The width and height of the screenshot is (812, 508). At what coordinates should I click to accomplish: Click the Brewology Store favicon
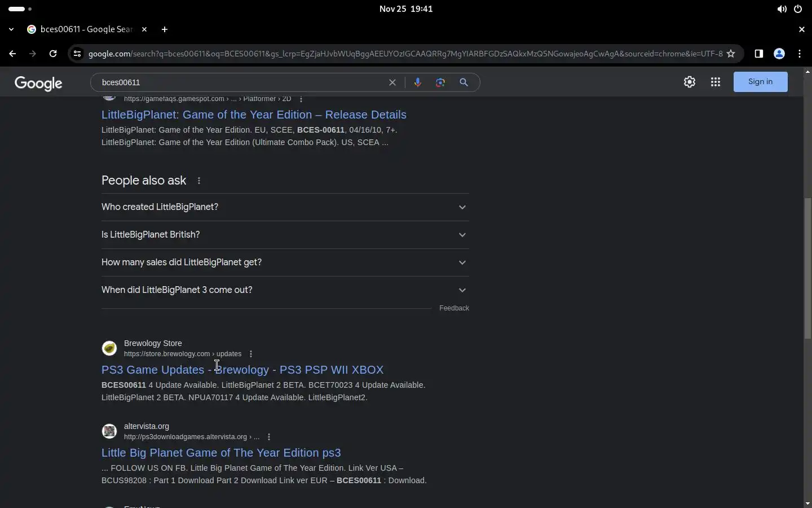[109, 348]
